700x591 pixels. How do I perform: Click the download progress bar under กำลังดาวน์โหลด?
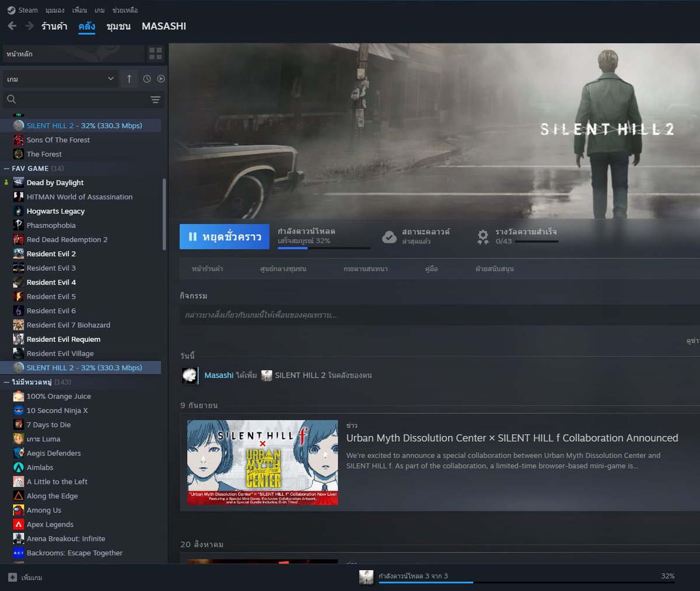324,248
